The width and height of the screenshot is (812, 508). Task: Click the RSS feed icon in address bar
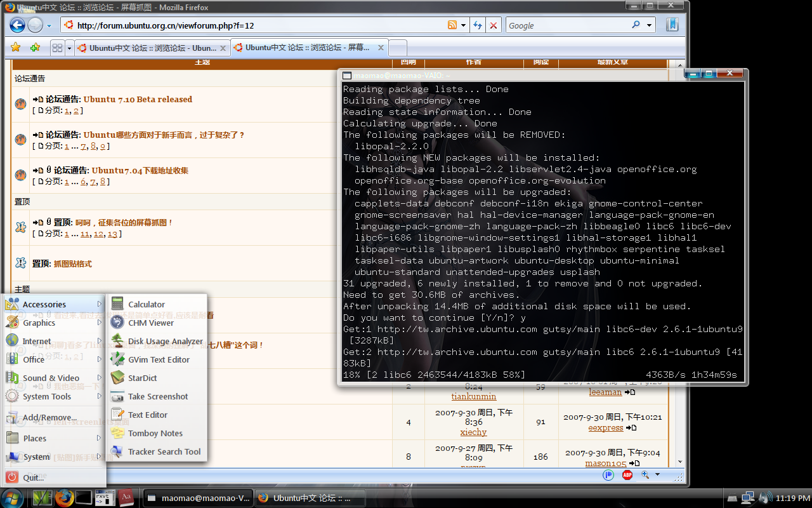(452, 25)
